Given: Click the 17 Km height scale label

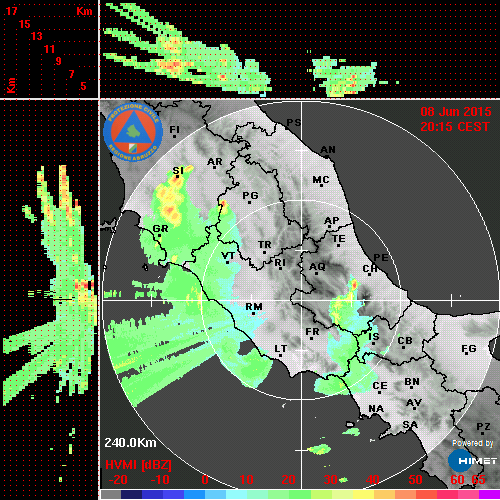Looking at the screenshot, I should 11,11.
